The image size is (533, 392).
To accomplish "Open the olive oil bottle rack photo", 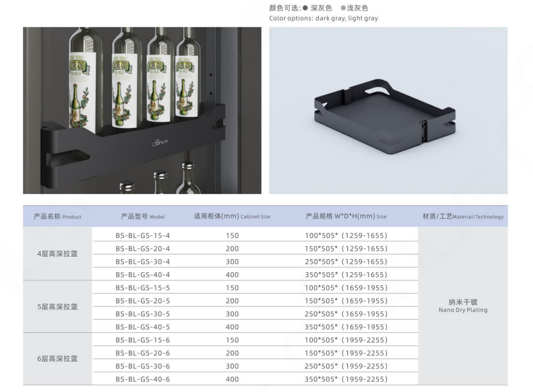I will [142, 111].
